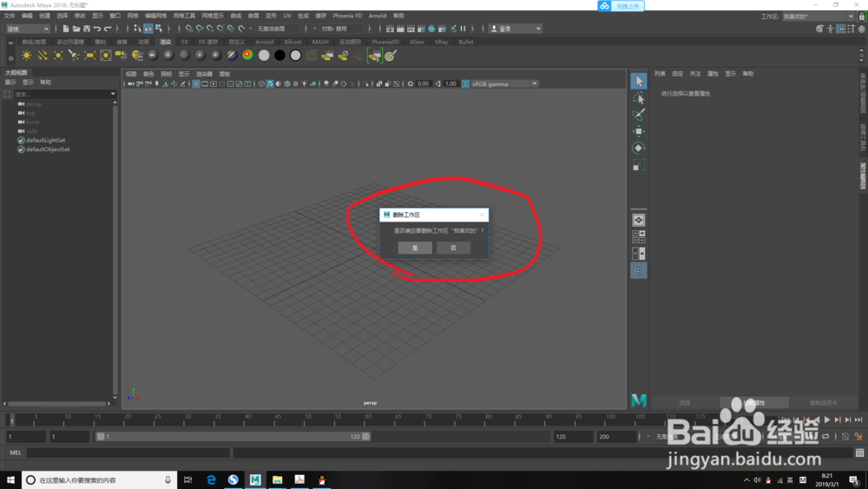Open the 建模 menu set dropdown
868x489 pixels.
pyautogui.click(x=29, y=29)
